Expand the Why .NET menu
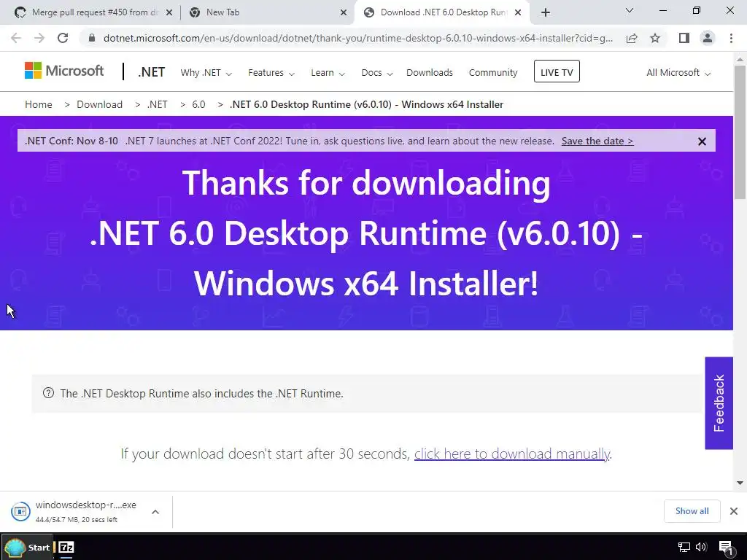 point(206,73)
